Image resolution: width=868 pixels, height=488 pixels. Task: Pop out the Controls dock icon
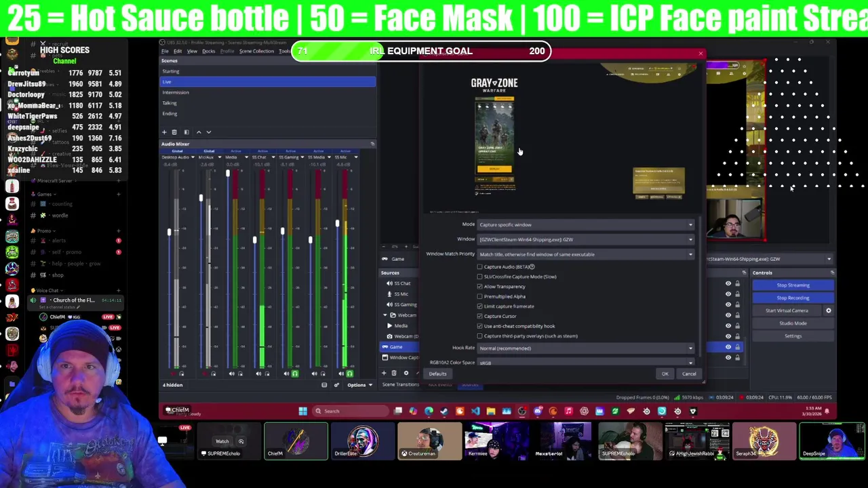(831, 272)
